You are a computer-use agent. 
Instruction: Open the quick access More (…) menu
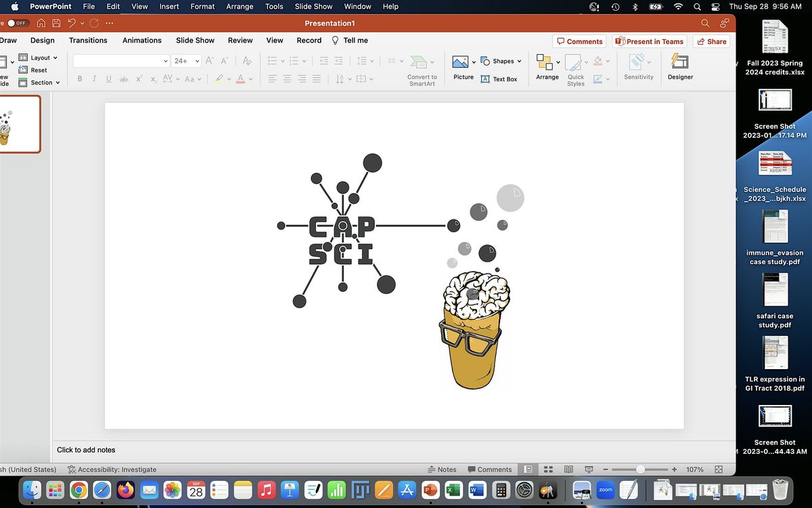coord(110,23)
